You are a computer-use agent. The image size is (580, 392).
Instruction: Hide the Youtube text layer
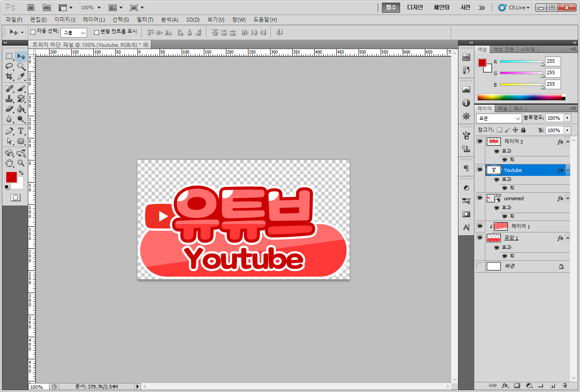[480, 170]
